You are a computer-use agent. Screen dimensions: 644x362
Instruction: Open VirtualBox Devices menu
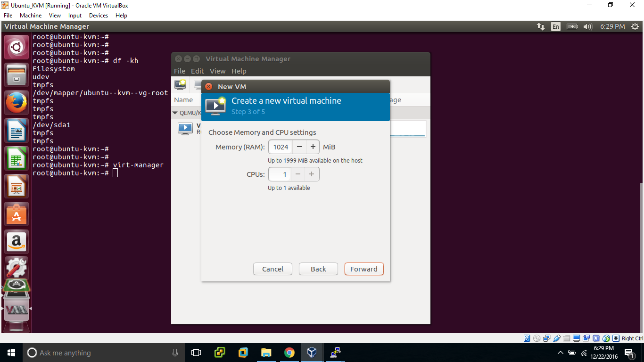98,16
